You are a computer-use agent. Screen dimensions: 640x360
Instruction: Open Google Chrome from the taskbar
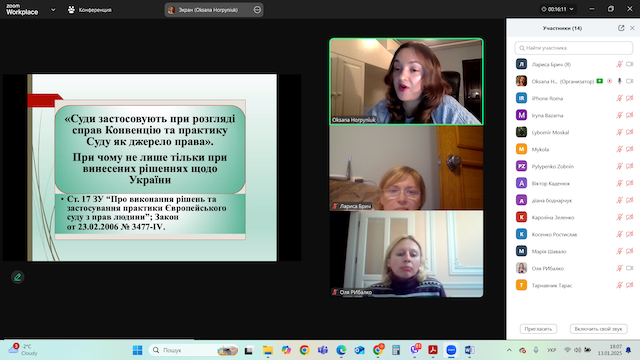[304, 350]
